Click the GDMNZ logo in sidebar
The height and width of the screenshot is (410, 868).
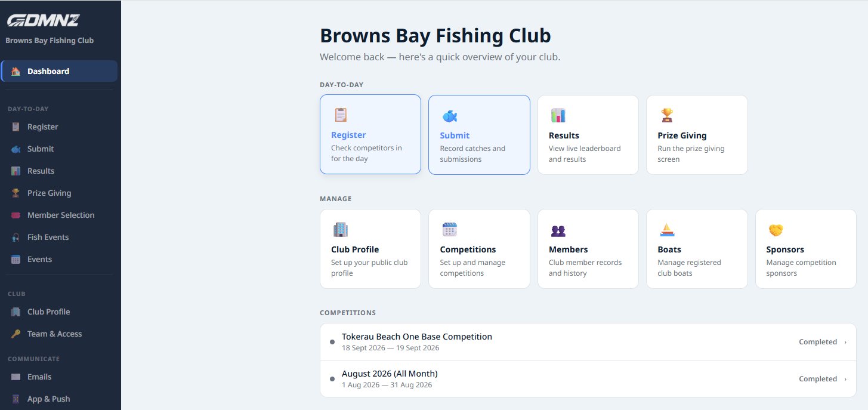43,21
